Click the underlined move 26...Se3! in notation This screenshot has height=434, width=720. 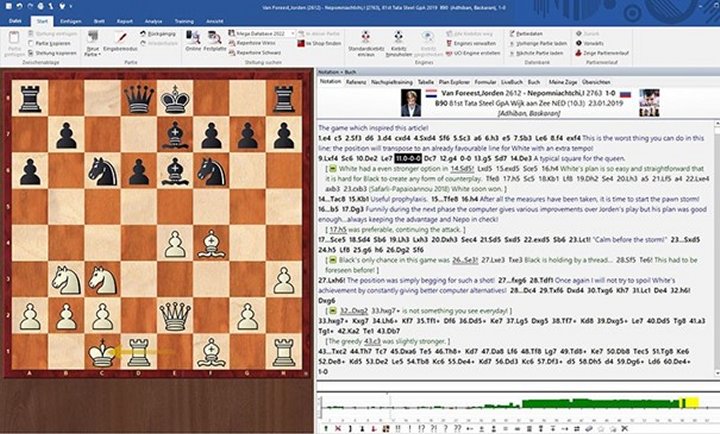pyautogui.click(x=465, y=260)
